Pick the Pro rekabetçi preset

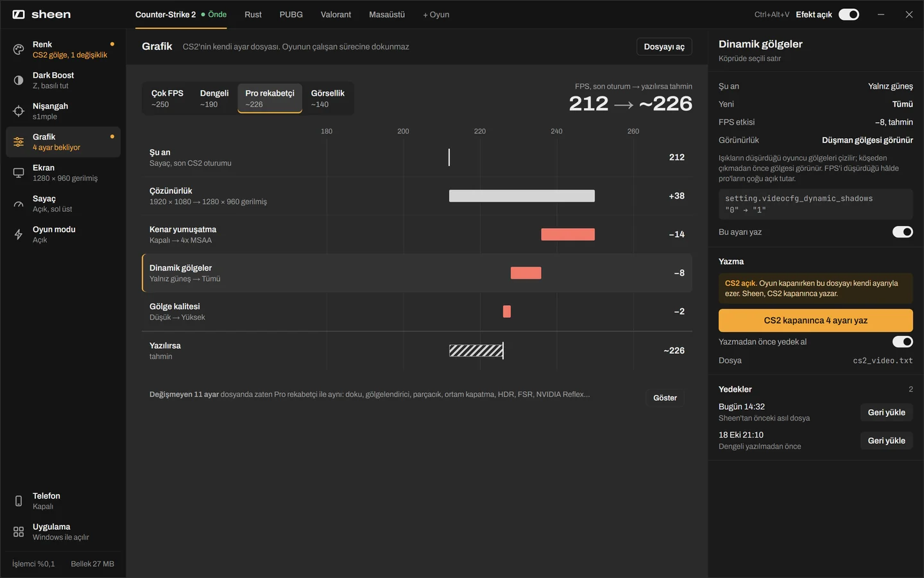pyautogui.click(x=269, y=98)
